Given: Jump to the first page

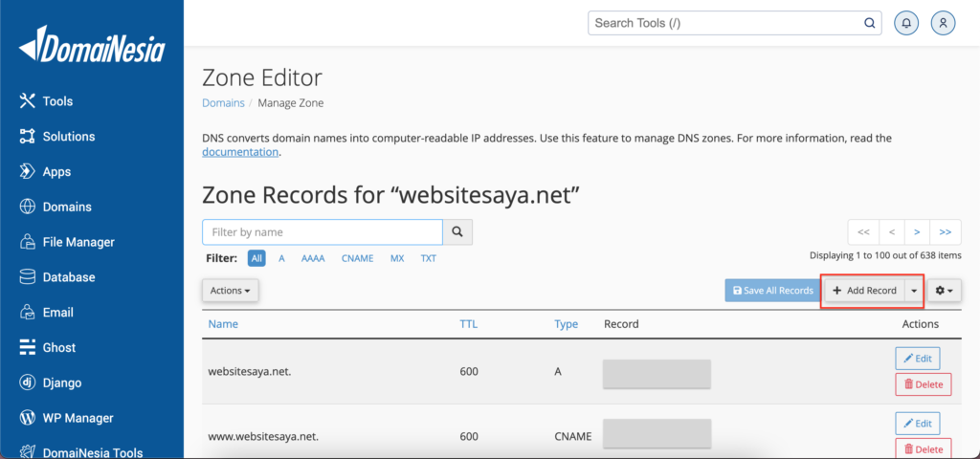Looking at the screenshot, I should coord(864,231).
